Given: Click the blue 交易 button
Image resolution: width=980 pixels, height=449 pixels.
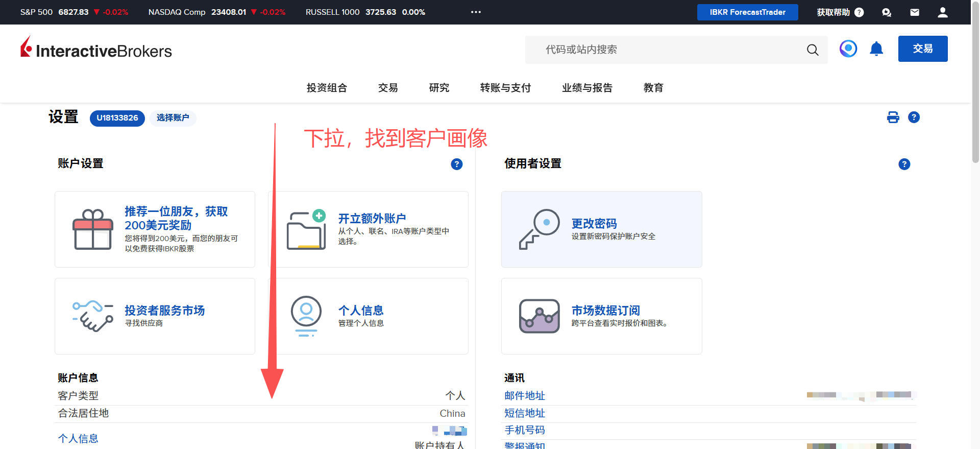Looking at the screenshot, I should [922, 49].
